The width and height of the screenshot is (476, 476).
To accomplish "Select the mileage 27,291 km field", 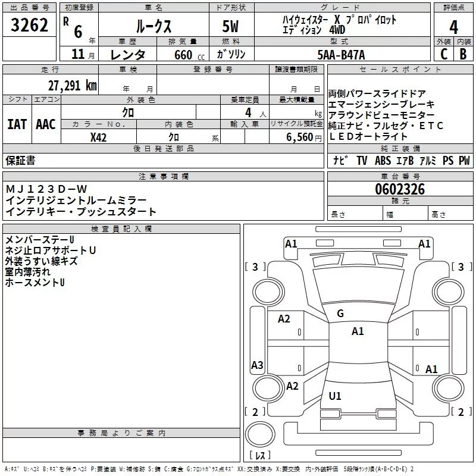I will [51, 85].
